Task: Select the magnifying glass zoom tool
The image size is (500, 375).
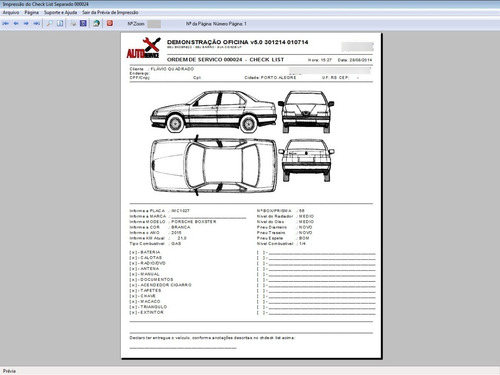Action: pos(49,23)
